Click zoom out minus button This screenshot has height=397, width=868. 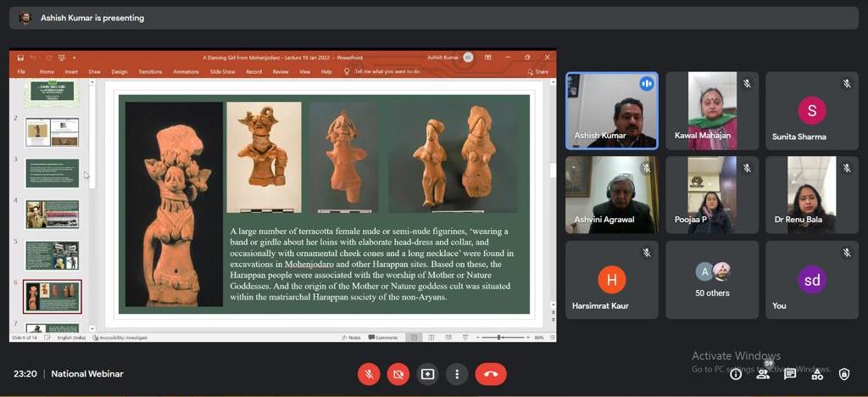tap(478, 338)
